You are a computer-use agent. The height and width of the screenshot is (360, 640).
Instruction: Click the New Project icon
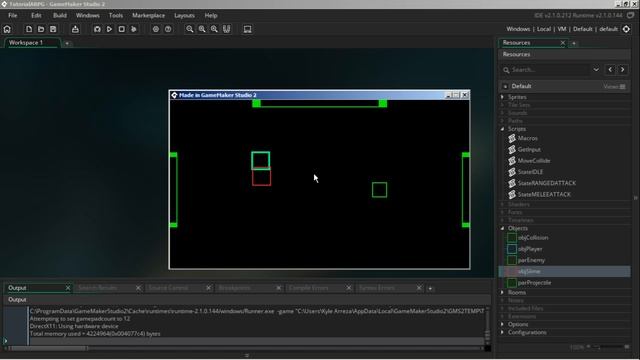(x=29, y=29)
